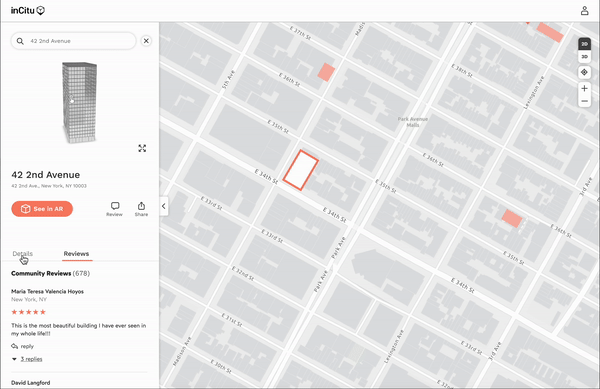Click the reply arrow icon under Maria's review
The width and height of the screenshot is (600, 389).
point(15,346)
